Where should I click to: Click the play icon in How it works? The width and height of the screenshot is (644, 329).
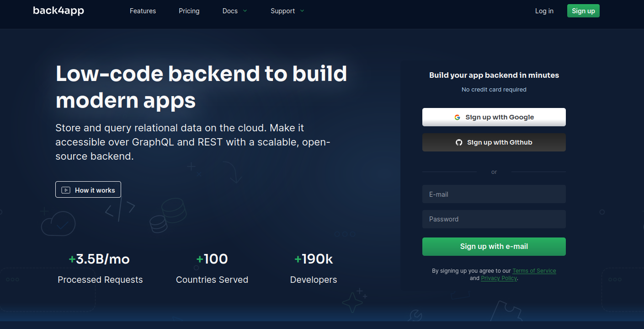click(65, 189)
